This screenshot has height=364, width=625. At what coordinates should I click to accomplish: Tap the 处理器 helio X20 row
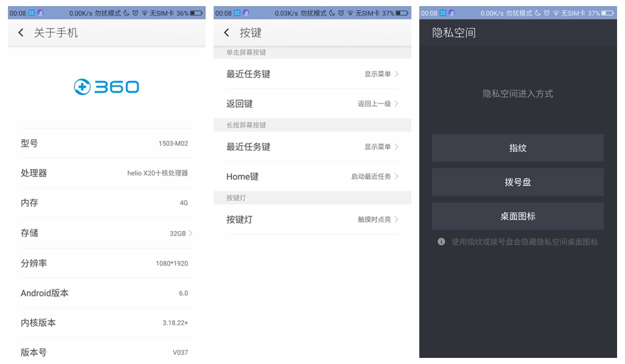click(x=106, y=173)
